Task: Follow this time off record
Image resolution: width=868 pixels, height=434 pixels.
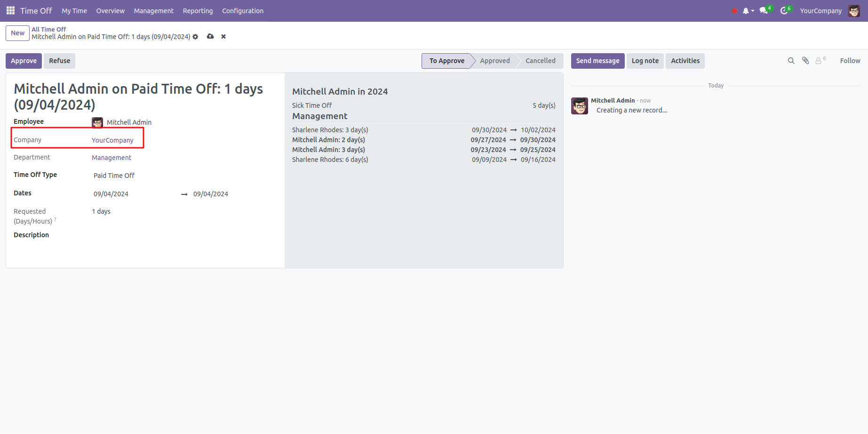Action: (x=850, y=61)
